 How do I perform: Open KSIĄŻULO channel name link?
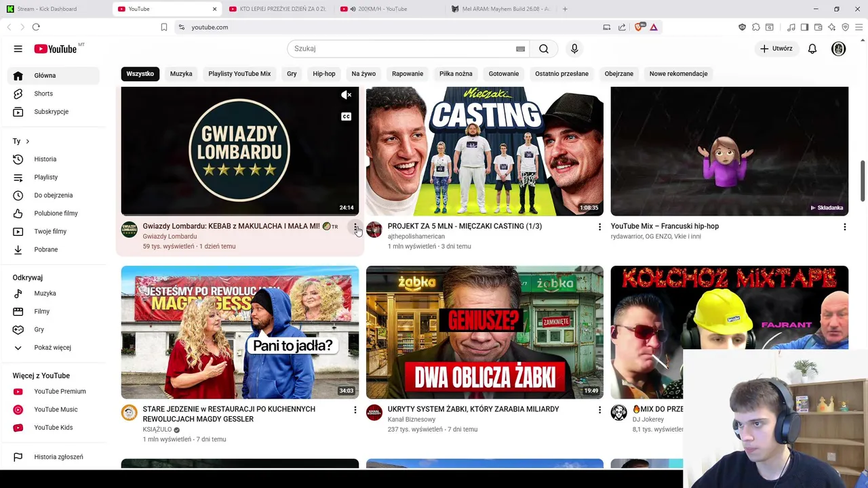click(157, 430)
